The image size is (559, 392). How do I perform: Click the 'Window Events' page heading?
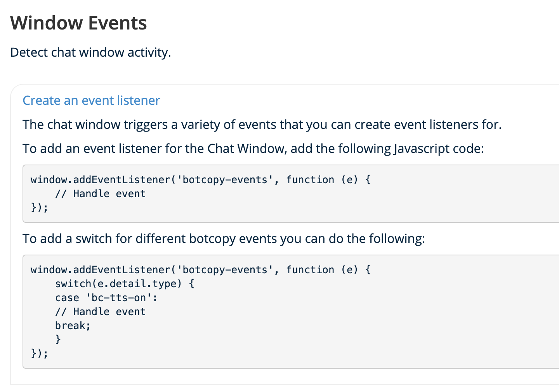point(78,23)
